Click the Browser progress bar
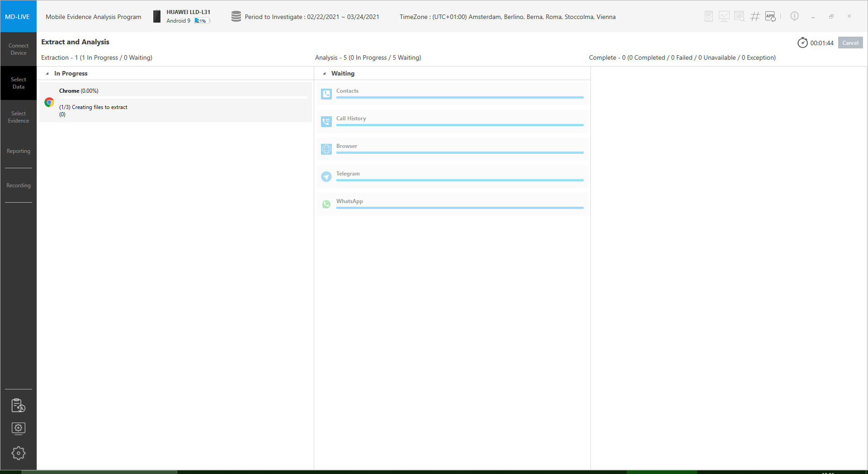This screenshot has height=474, width=868. [460, 152]
